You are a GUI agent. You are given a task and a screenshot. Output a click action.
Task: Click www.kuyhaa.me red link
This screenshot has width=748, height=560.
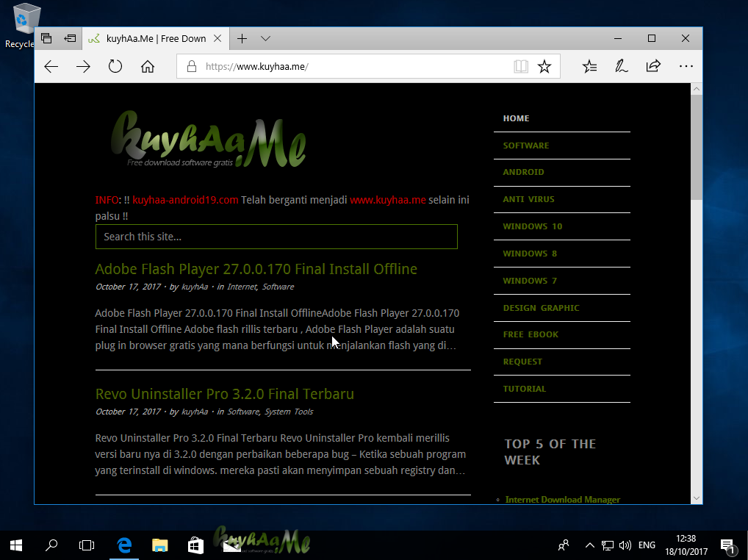[x=388, y=200]
